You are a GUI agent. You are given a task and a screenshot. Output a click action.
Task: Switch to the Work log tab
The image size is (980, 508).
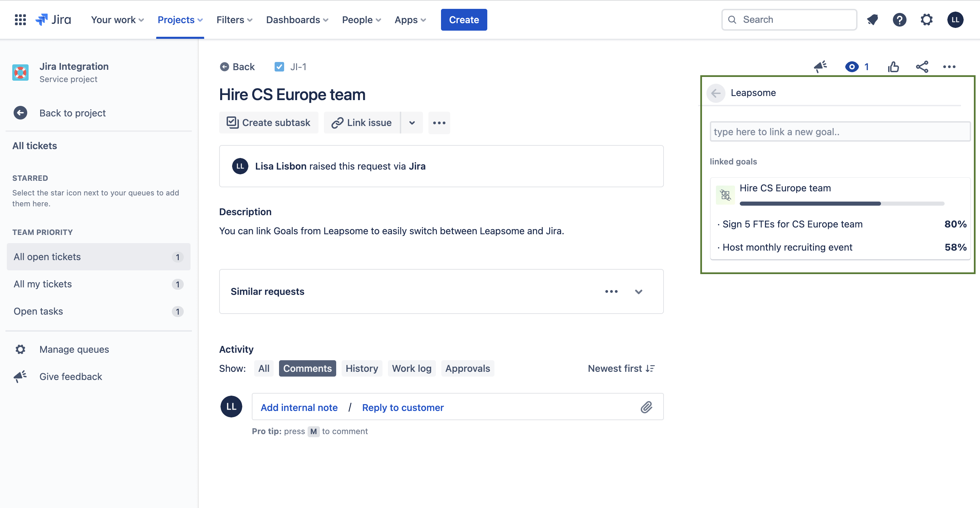[412, 368]
